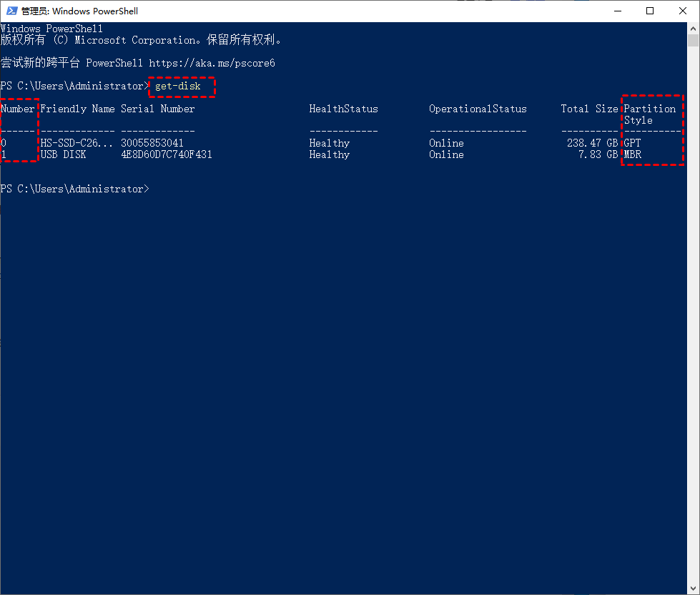The image size is (700, 595).
Task: Click the typed get-disk command
Action: pyautogui.click(x=178, y=87)
